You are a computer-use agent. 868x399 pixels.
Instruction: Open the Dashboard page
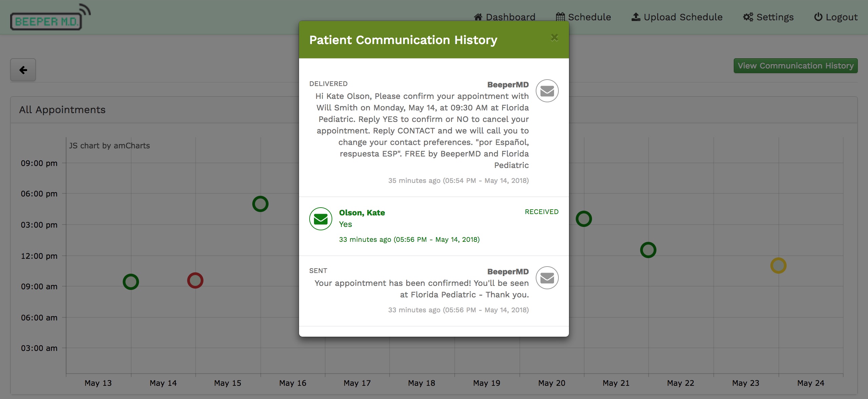point(505,17)
